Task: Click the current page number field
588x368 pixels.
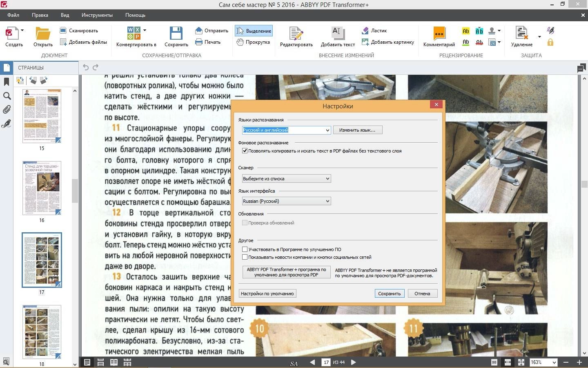Action: click(x=326, y=362)
